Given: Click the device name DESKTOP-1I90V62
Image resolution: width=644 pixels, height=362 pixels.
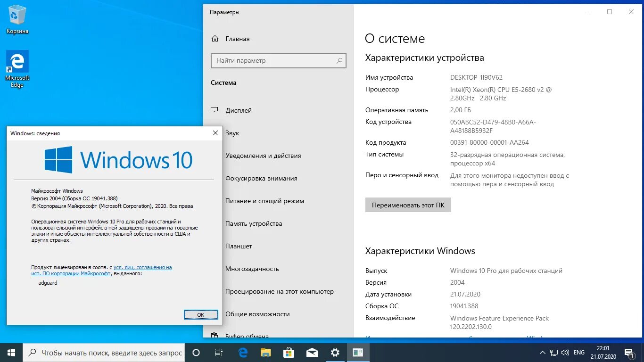Looking at the screenshot, I should 476,77.
